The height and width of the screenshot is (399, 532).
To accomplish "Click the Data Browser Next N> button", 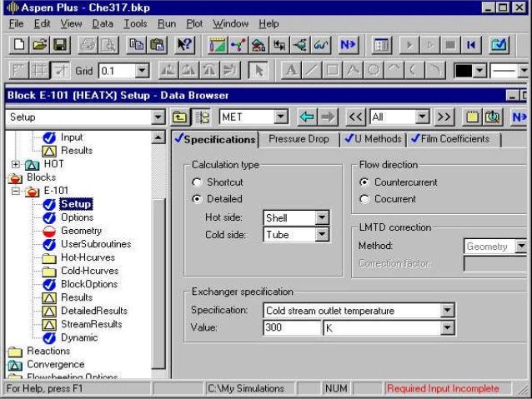I will [519, 117].
